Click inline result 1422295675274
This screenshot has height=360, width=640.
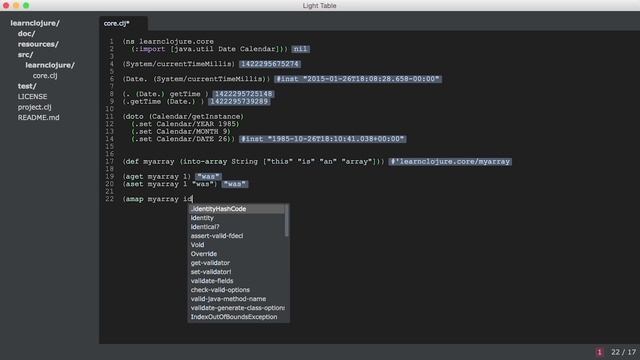point(270,64)
